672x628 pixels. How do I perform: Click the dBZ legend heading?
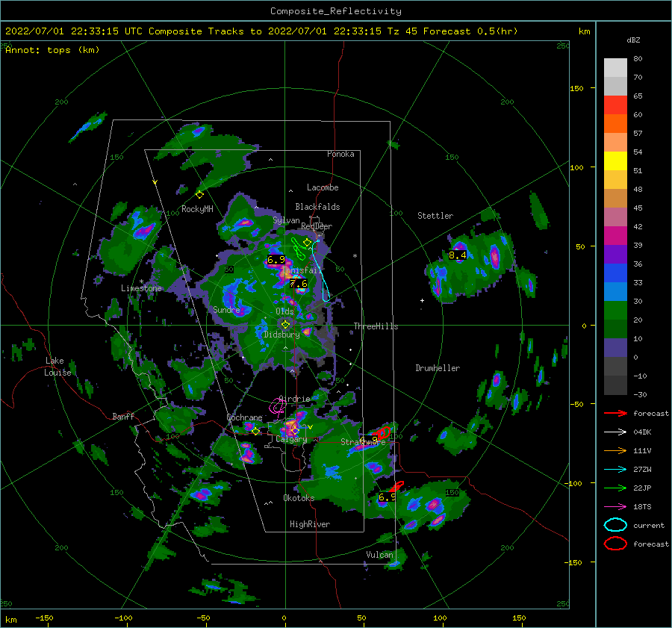click(633, 40)
